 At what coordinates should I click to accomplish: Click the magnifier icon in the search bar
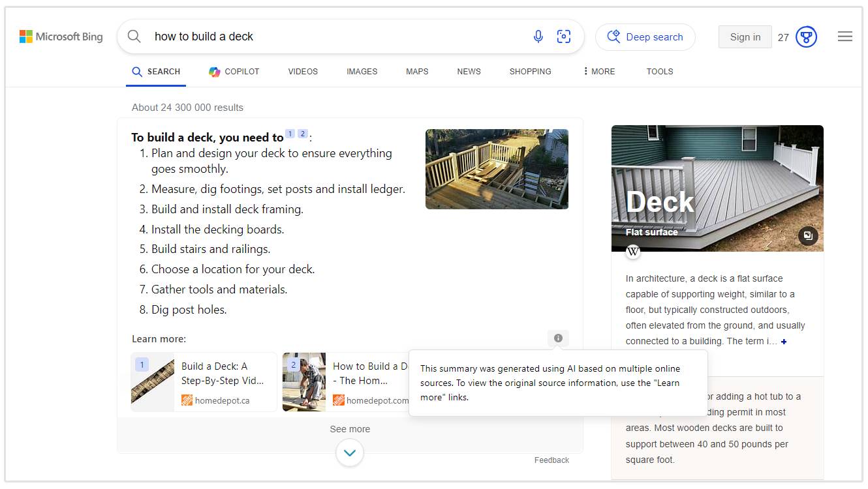coord(134,37)
